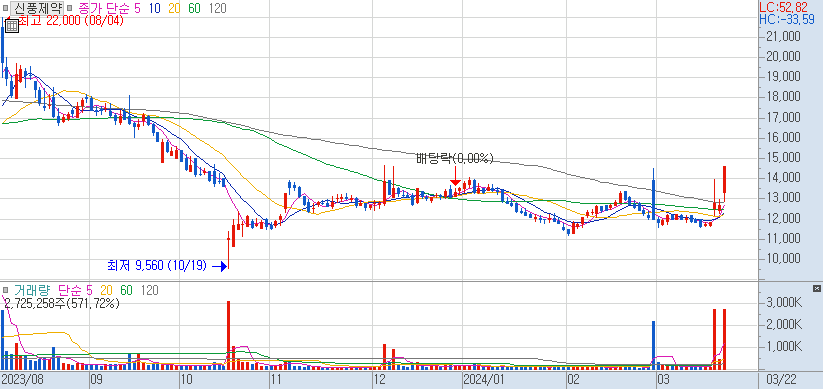Click the 2023/08 date axis label
The height and width of the screenshot is (389, 823).
coord(23,379)
